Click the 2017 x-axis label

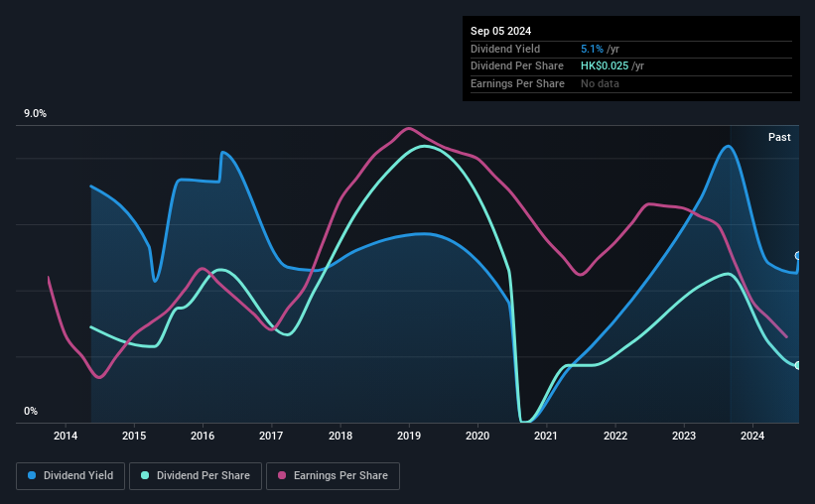coord(271,436)
